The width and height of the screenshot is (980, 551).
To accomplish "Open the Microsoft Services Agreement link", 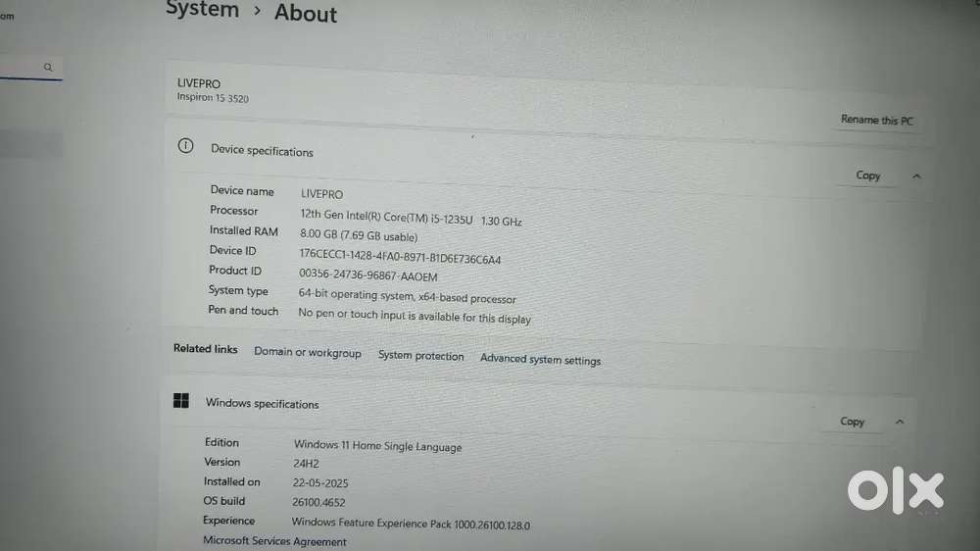I will coord(274,541).
